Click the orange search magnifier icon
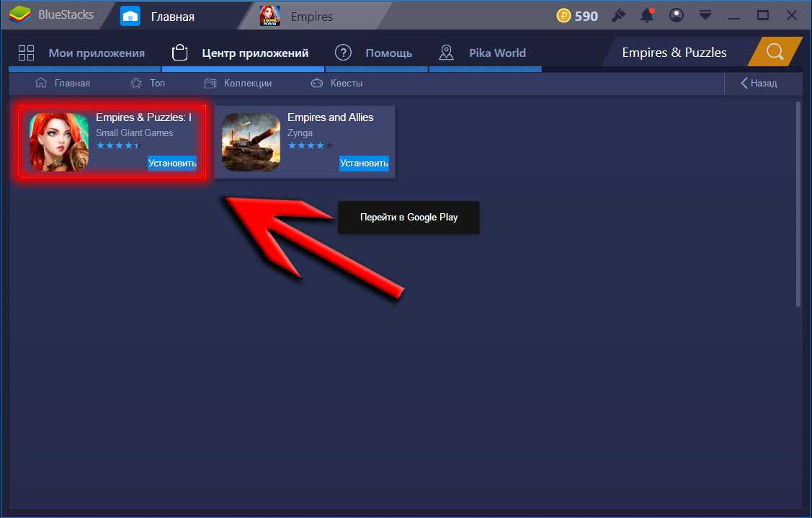The width and height of the screenshot is (812, 518). pos(775,52)
